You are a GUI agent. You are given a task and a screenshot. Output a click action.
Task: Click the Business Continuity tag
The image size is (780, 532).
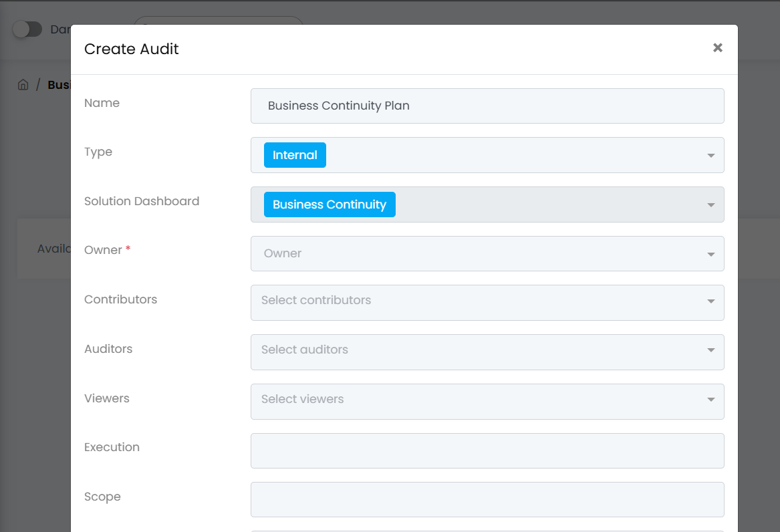[330, 205]
